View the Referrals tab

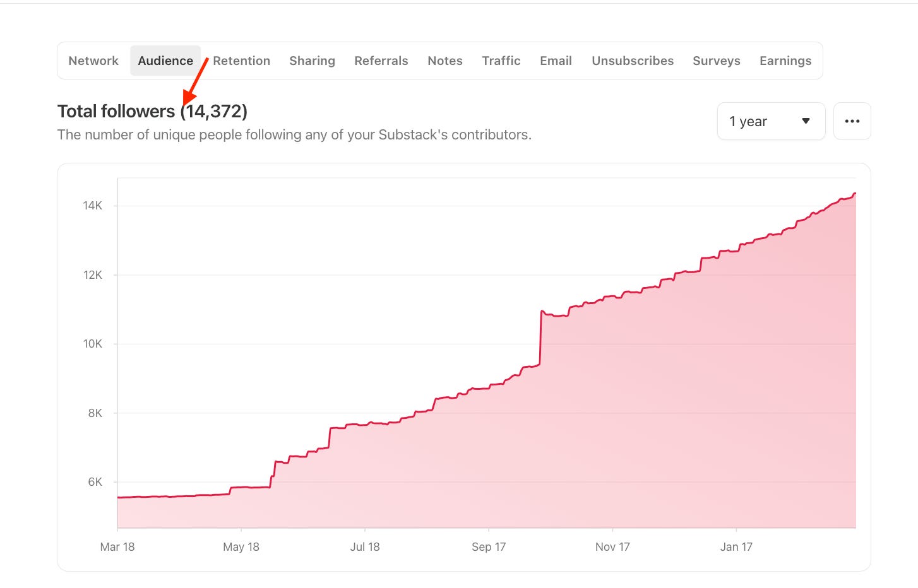[381, 61]
